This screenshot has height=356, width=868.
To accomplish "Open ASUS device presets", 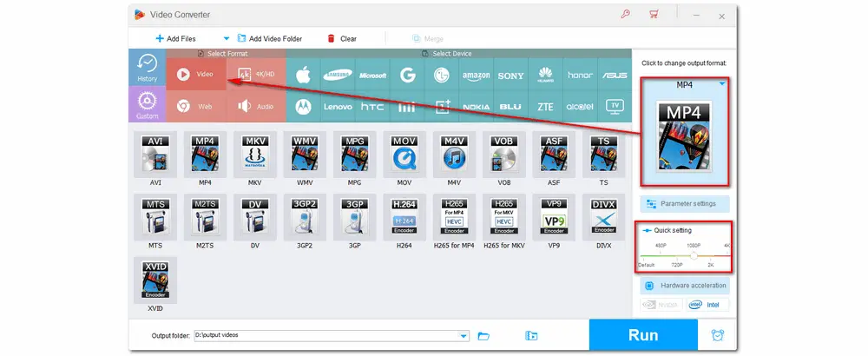I will (x=615, y=75).
